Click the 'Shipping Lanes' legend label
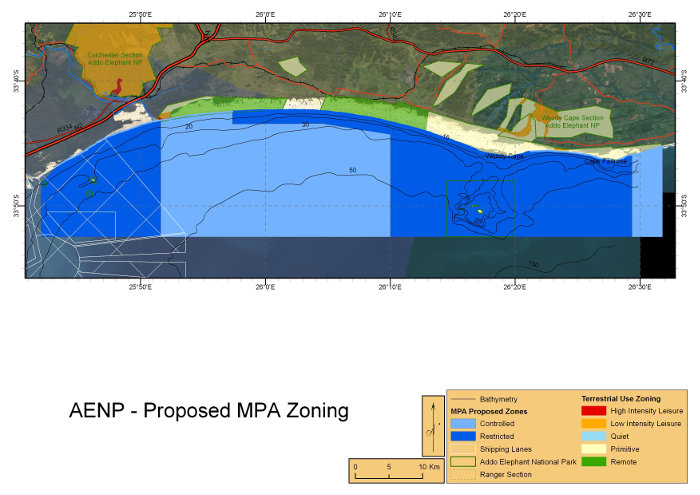 [506, 449]
